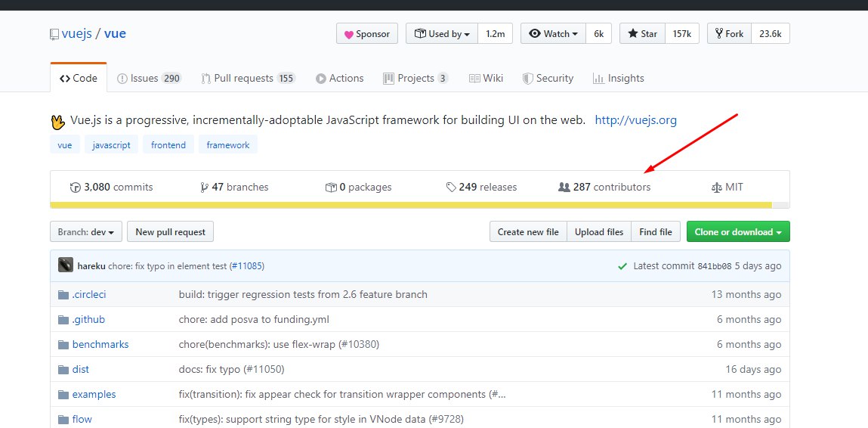Click '16 days ago' timestamp on dist row

tap(753, 369)
